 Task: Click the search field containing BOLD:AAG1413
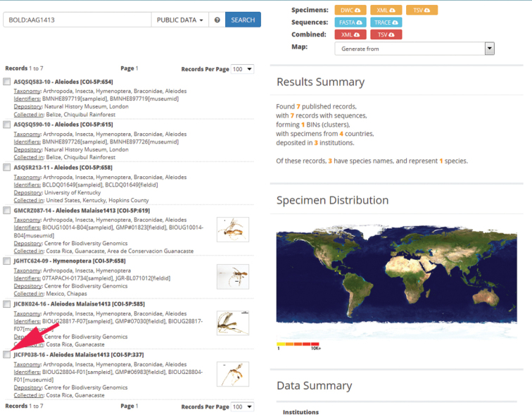click(x=77, y=20)
